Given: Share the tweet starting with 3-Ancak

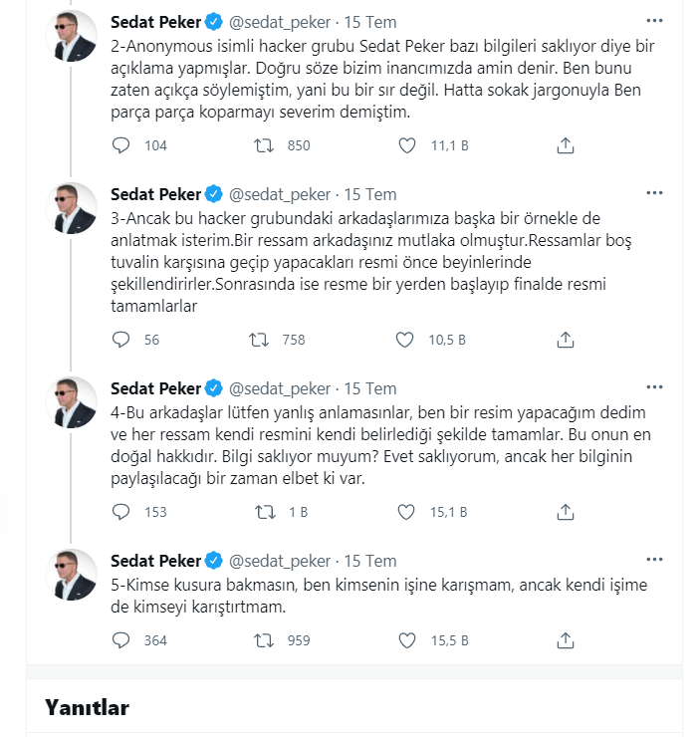Looking at the screenshot, I should (565, 340).
